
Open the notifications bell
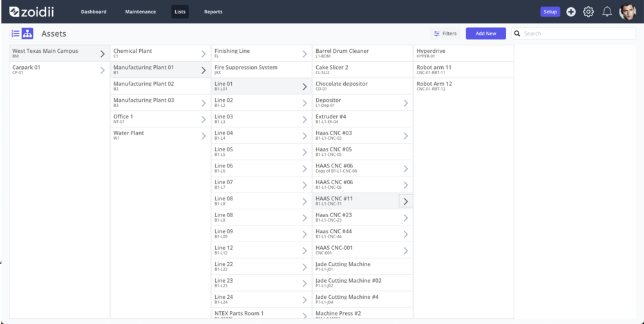tap(607, 12)
